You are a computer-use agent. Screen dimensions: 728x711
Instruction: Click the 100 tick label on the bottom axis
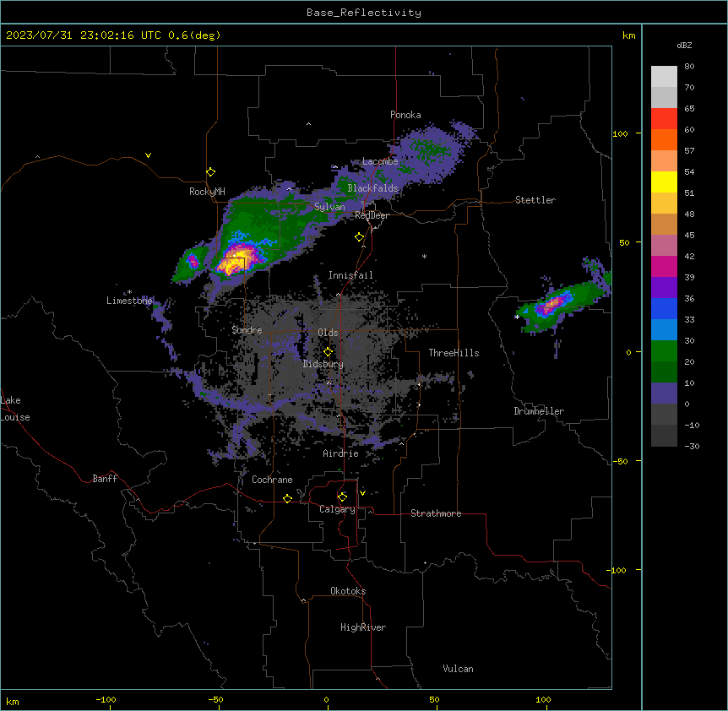[543, 699]
